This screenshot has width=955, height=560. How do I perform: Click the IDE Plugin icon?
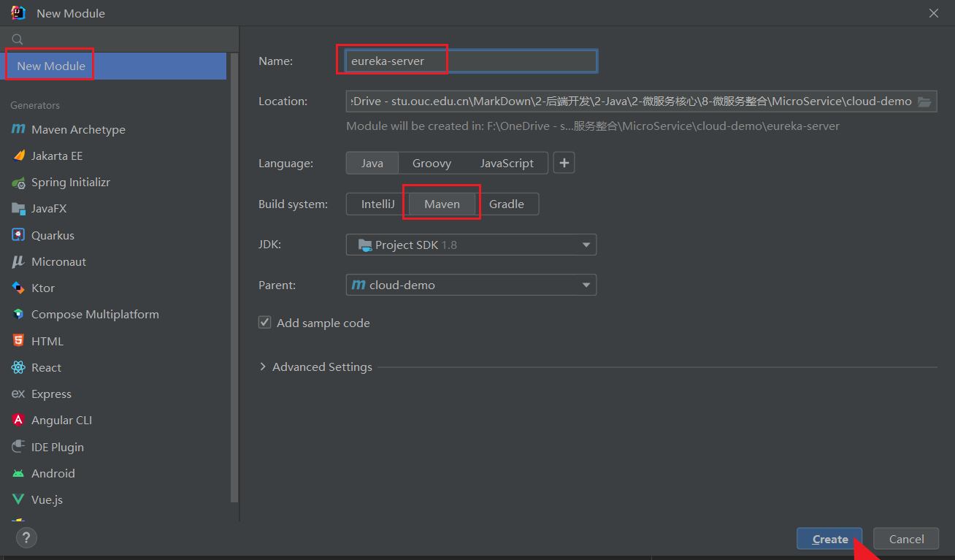pyautogui.click(x=18, y=447)
